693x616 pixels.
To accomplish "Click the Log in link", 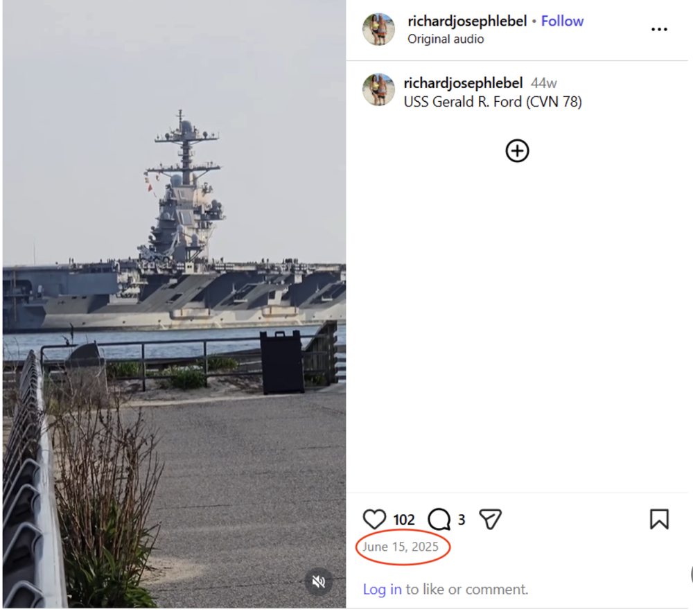I will [x=382, y=589].
